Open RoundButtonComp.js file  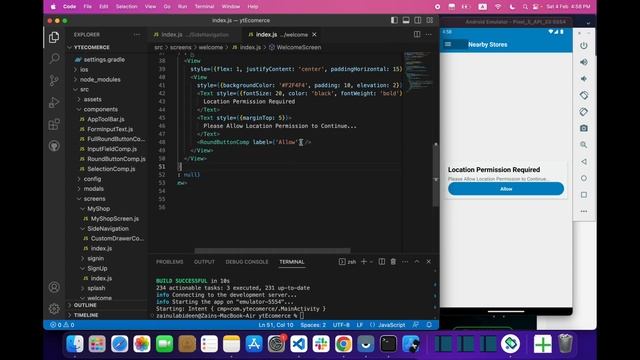pyautogui.click(x=116, y=159)
